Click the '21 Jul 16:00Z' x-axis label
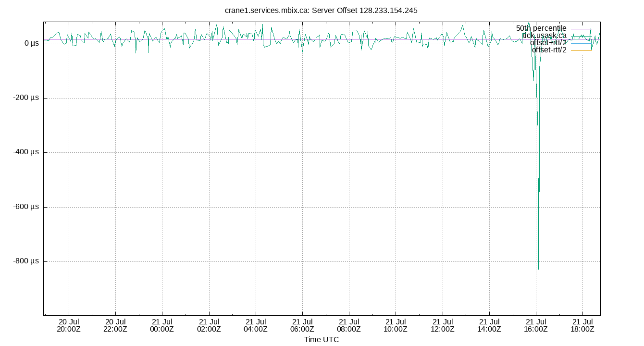Screen dimensions: 644x346 (536, 325)
